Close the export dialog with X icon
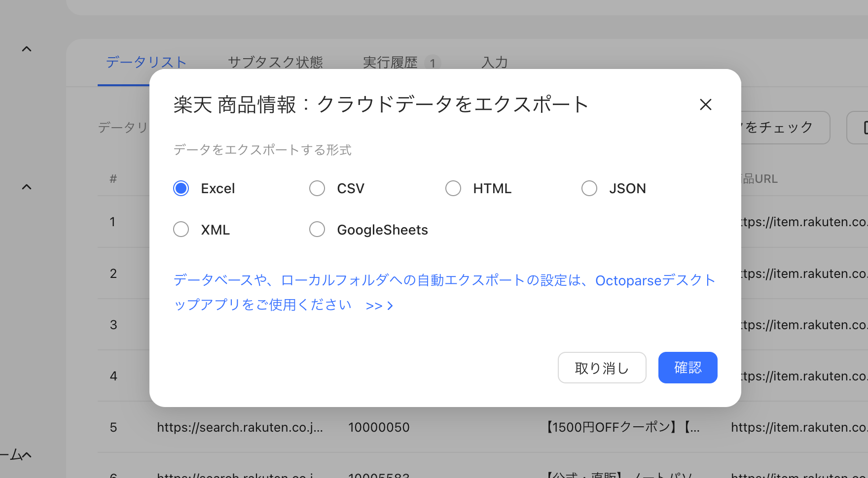868x478 pixels. [706, 104]
